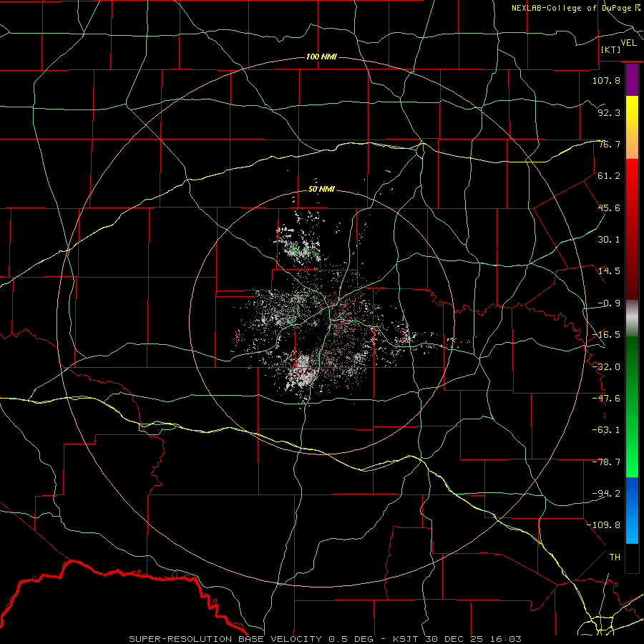Click the 61.2 value on the velocity scale
The width and height of the screenshot is (644, 644).
coord(609,176)
